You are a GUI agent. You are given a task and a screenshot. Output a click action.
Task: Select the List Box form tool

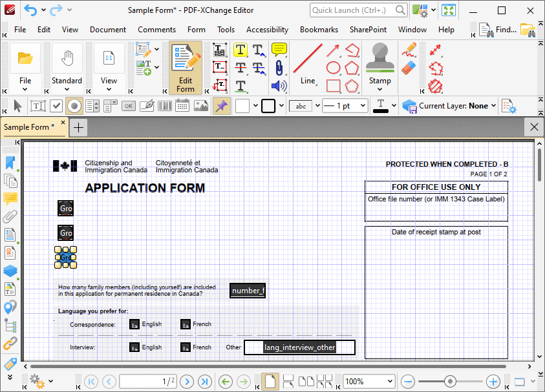pyautogui.click(x=92, y=106)
